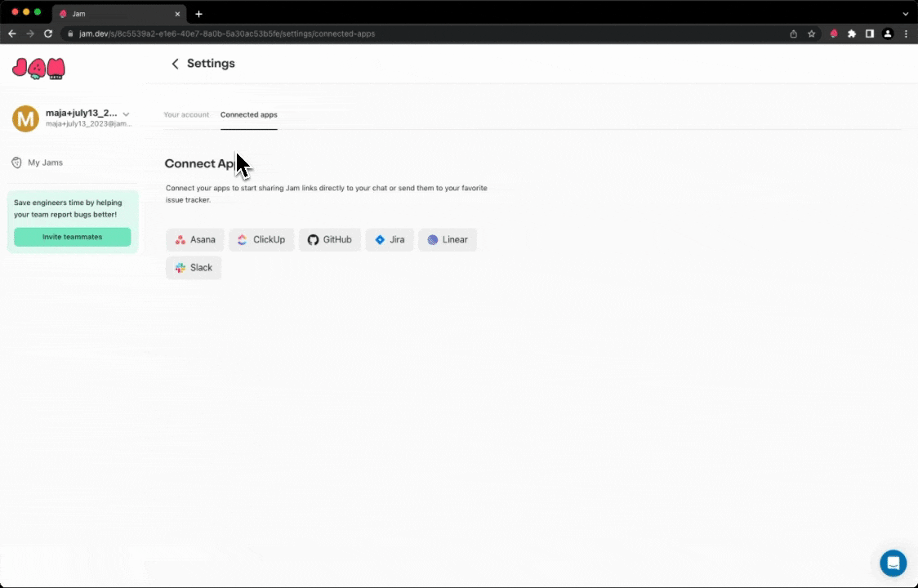
Task: Connect the GitHub integration
Action: pyautogui.click(x=329, y=240)
